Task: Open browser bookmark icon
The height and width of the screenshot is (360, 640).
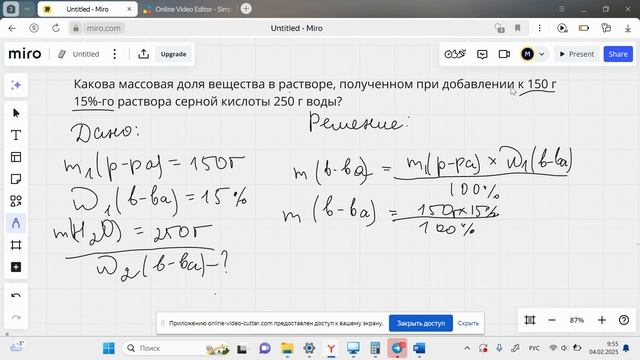Action: point(518,28)
